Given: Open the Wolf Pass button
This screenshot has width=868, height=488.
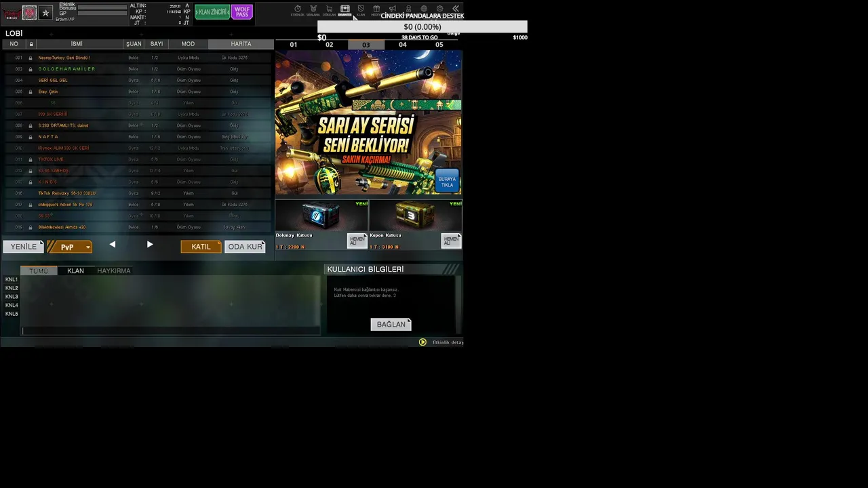Looking at the screenshot, I should click(242, 12).
